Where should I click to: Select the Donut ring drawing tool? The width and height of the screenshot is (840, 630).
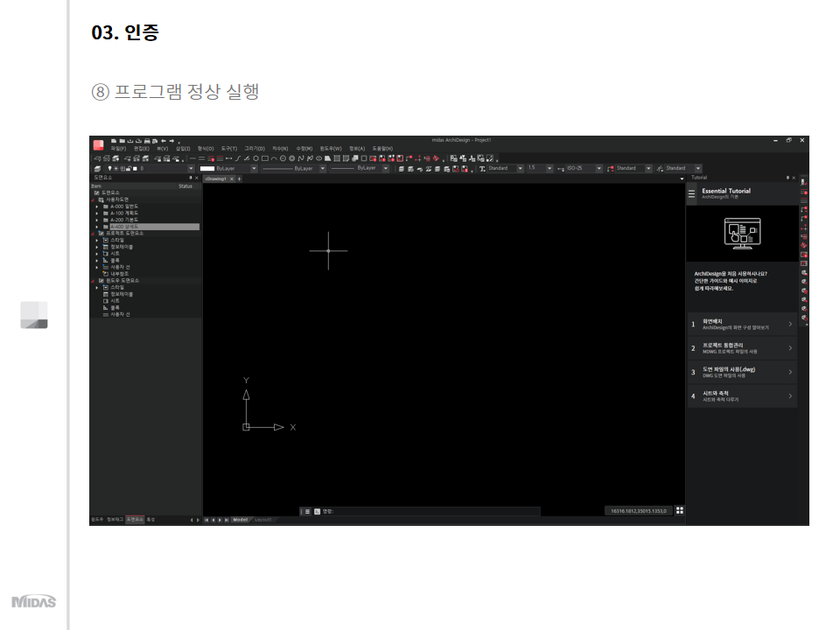click(x=292, y=158)
